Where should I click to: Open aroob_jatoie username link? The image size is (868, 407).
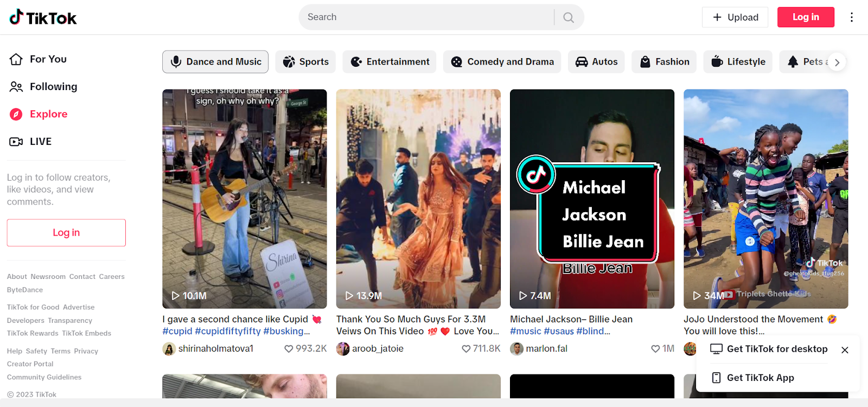point(378,349)
